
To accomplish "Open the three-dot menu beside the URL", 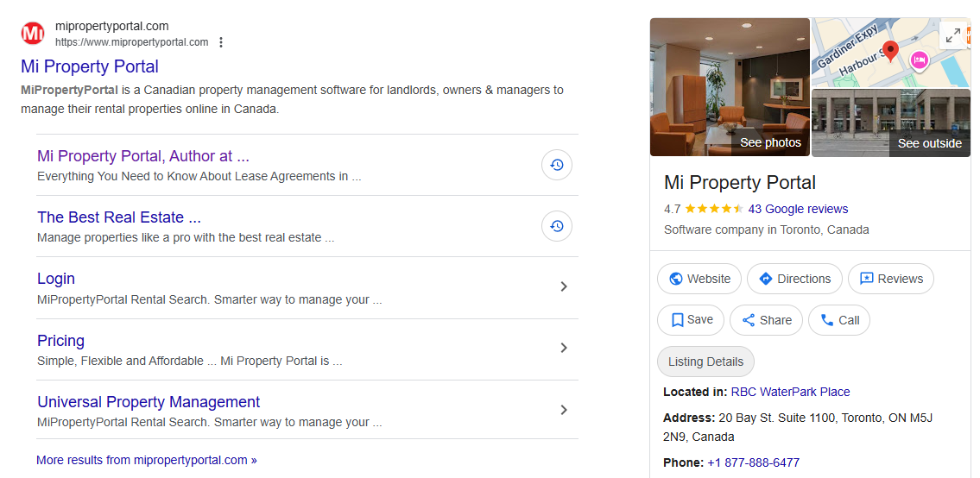I will click(221, 42).
